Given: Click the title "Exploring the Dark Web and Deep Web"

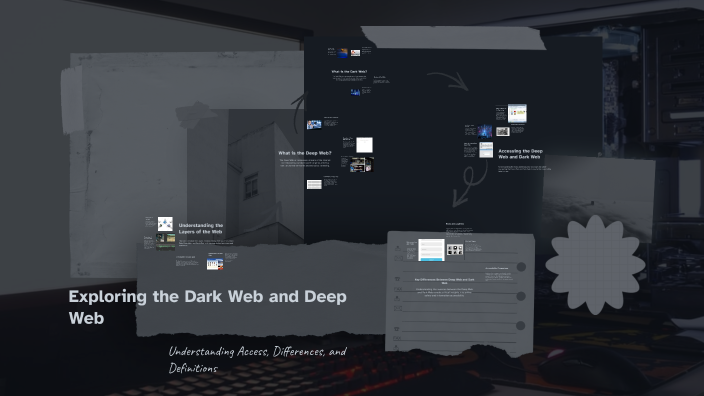Looking at the screenshot, I should 207,307.
